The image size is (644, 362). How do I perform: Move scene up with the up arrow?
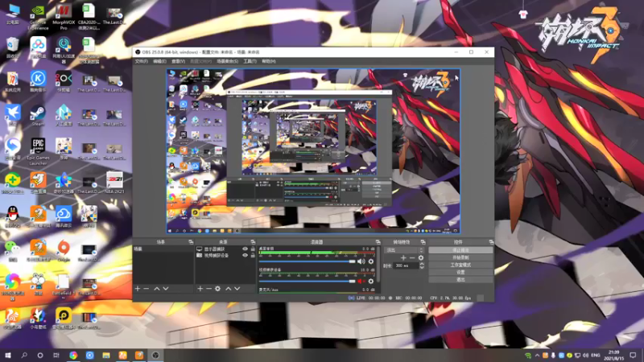point(156,289)
